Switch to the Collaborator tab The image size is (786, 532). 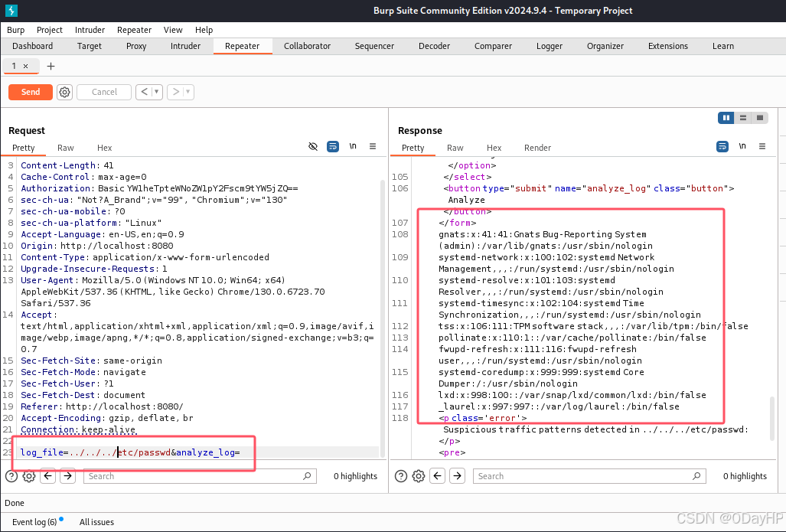pyautogui.click(x=307, y=46)
